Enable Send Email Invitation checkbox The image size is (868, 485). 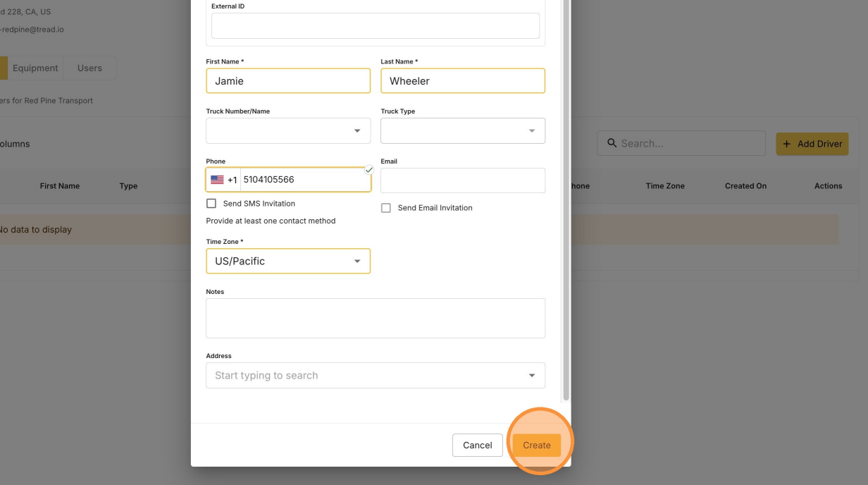coord(386,208)
